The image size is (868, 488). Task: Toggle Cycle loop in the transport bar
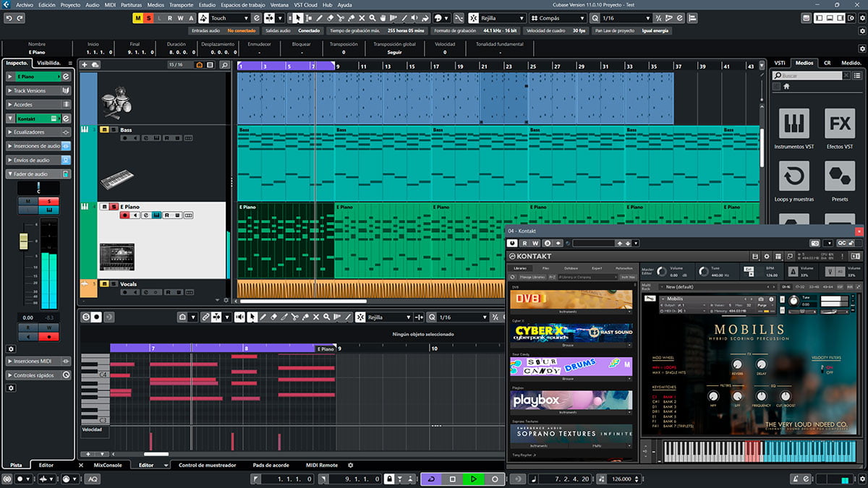click(430, 479)
